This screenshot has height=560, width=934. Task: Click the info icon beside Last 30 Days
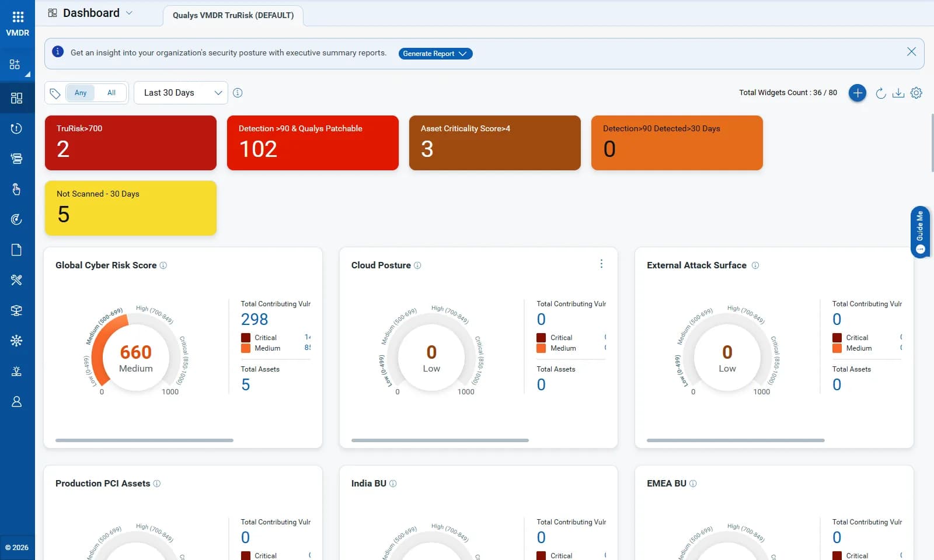point(238,93)
